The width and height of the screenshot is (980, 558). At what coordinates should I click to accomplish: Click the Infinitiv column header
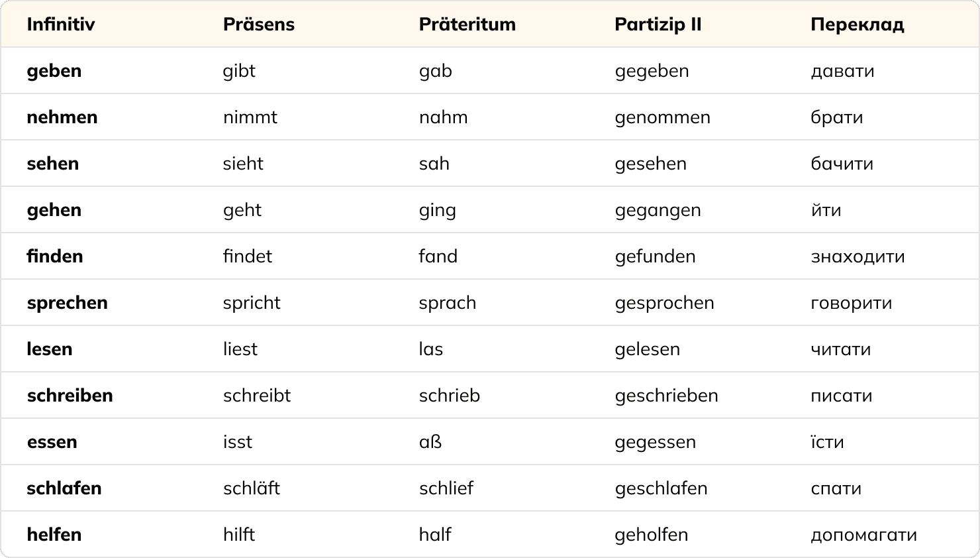coord(61,25)
